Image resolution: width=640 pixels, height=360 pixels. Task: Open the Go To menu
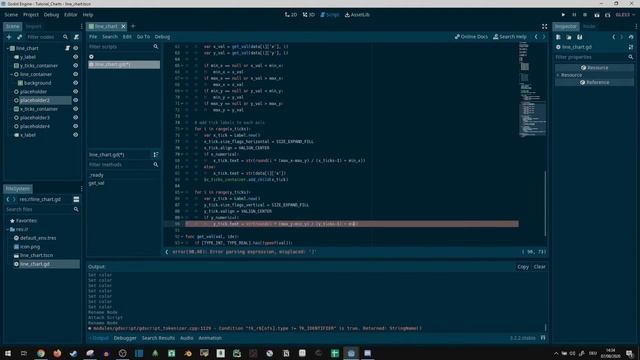pos(143,37)
